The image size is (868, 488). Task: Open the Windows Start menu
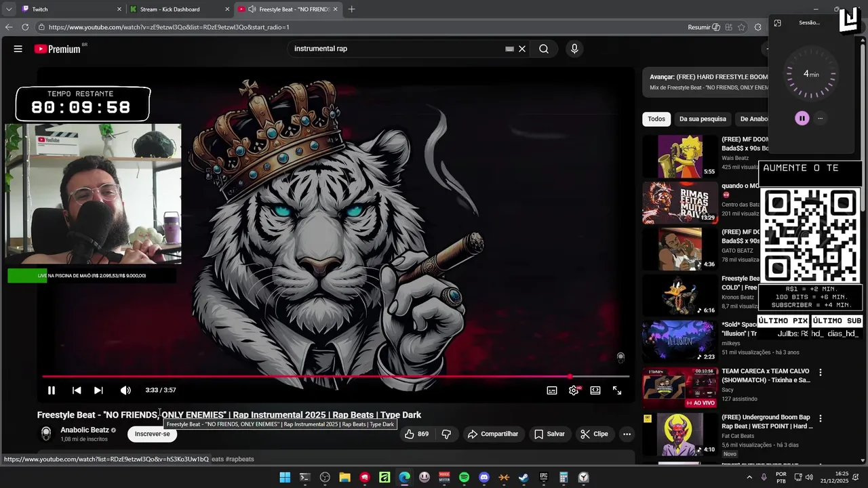(285, 478)
